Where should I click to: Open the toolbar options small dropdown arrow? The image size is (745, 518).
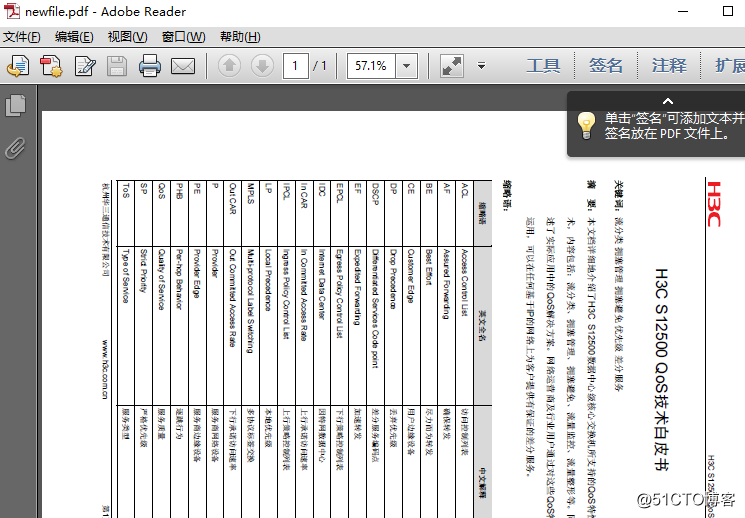481,66
